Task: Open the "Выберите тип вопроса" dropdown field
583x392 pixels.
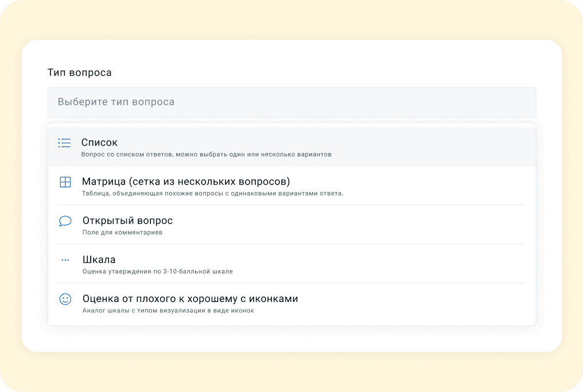Action: pyautogui.click(x=291, y=102)
